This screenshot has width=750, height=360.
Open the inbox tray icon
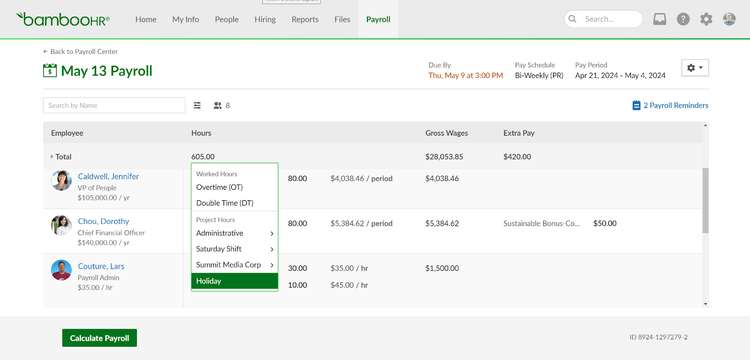pos(660,19)
